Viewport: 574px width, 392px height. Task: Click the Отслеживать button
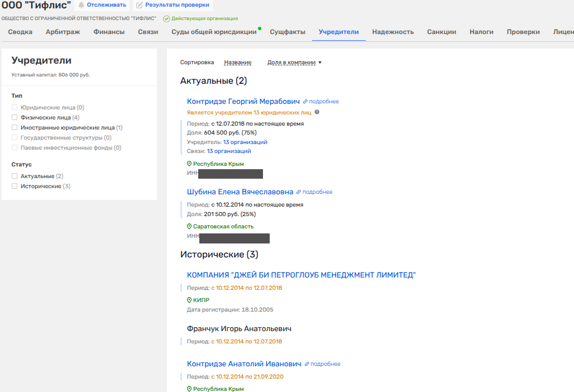102,5
